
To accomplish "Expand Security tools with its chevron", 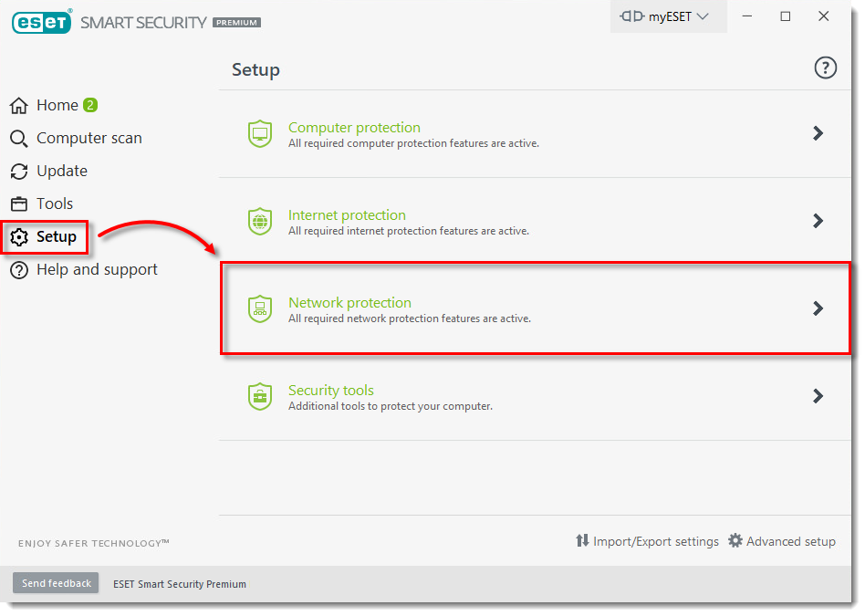I will 818,396.
